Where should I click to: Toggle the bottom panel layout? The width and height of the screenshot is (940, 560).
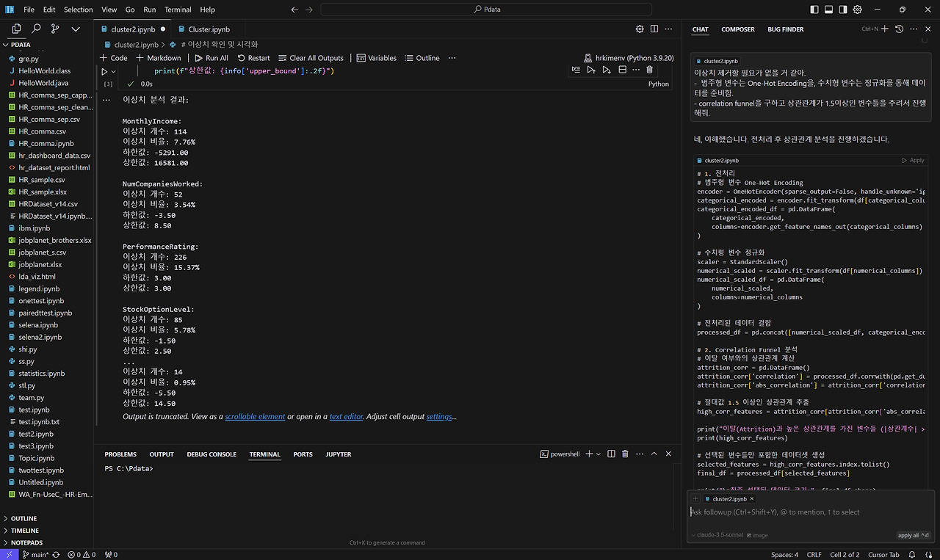click(x=828, y=10)
